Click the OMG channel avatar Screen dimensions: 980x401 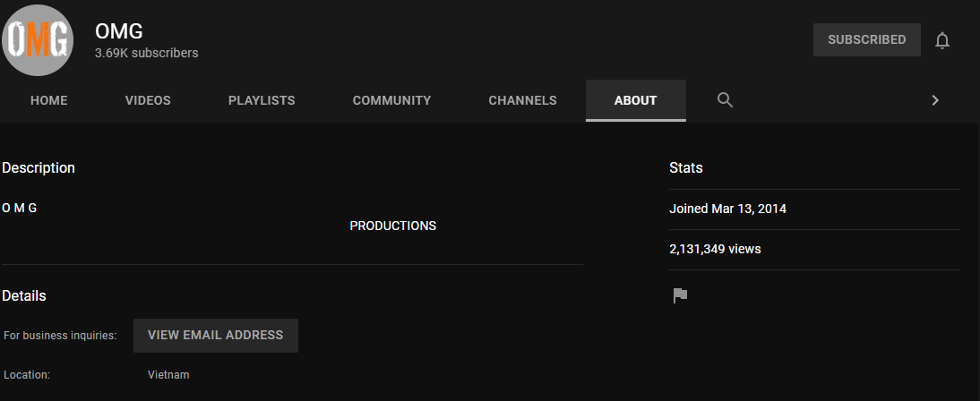[x=38, y=40]
